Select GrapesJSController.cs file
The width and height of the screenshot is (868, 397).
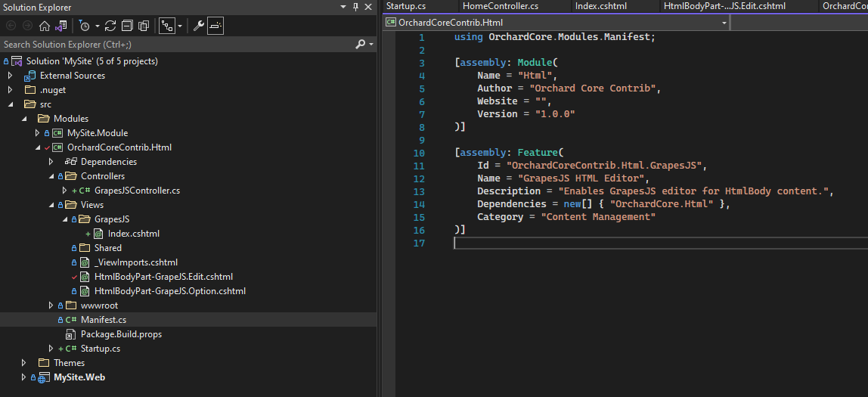pos(138,191)
